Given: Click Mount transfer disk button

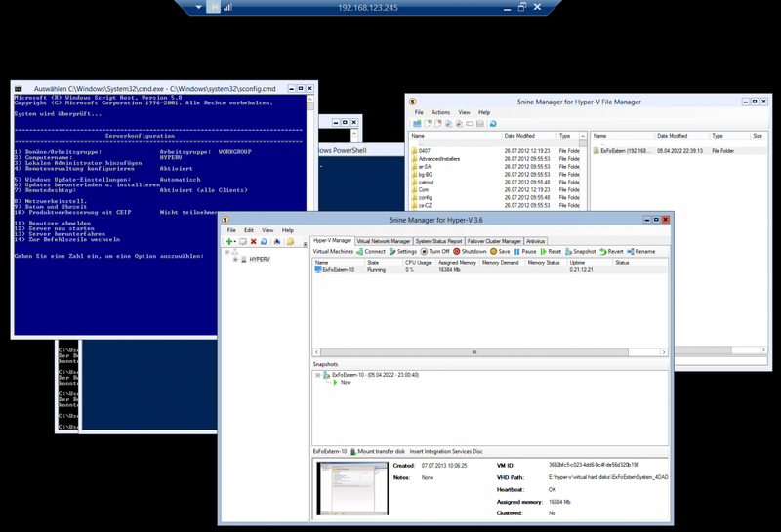Looking at the screenshot, I should (378, 451).
